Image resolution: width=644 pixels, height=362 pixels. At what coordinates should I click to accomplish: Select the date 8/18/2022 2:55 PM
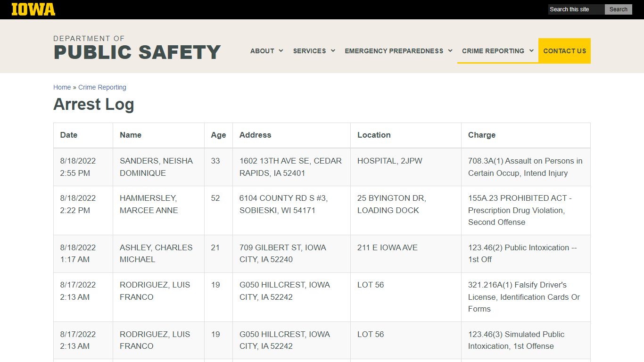click(78, 167)
